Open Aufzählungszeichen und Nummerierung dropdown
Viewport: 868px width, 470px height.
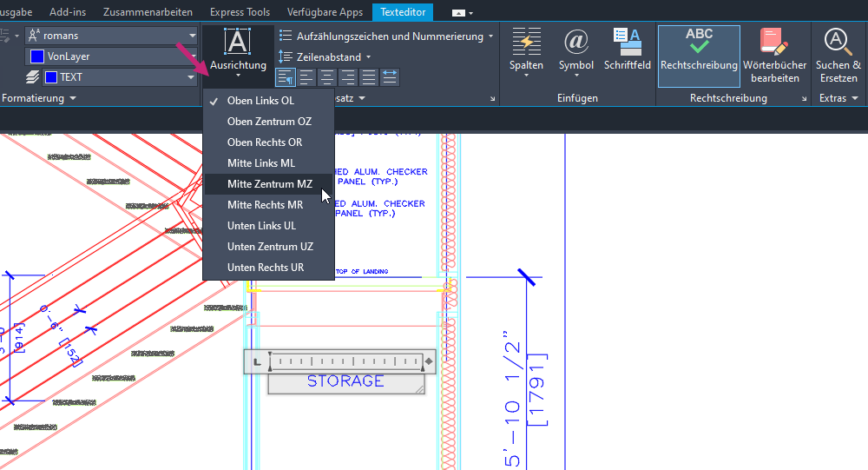tap(385, 36)
